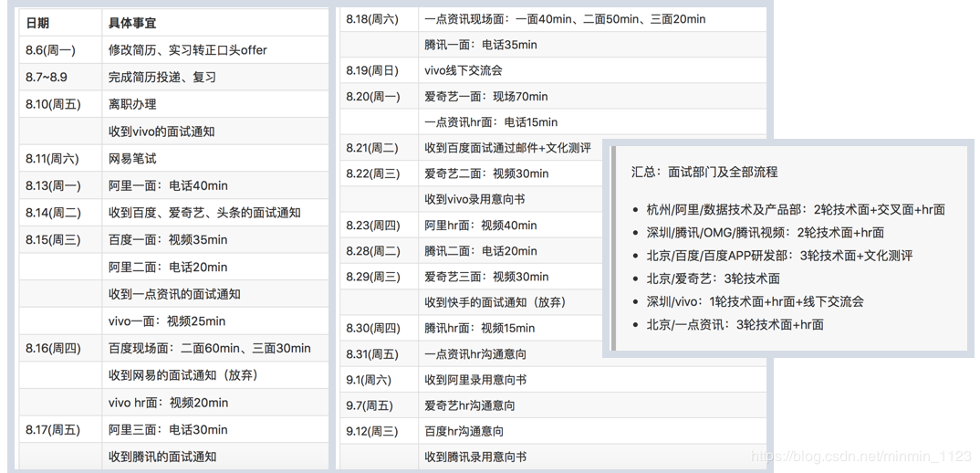Click 收到百度、爱奇艺、头条的面试通知
980x473 pixels.
pyautogui.click(x=204, y=213)
